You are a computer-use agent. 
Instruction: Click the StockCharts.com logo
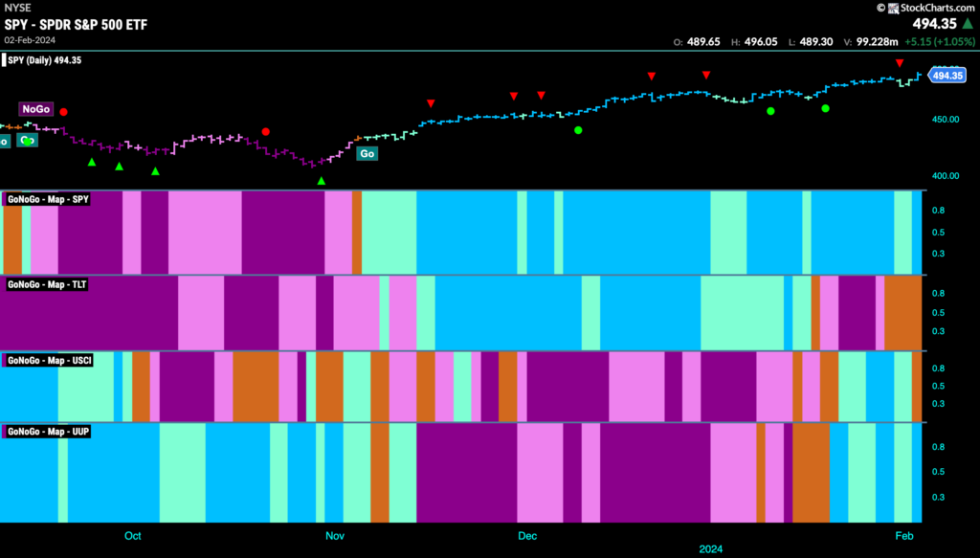click(926, 8)
